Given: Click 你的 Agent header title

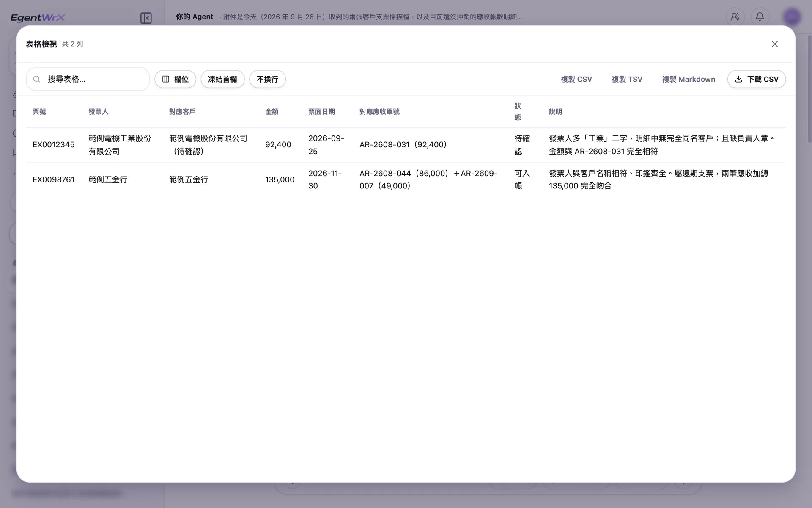Looking at the screenshot, I should [195, 17].
